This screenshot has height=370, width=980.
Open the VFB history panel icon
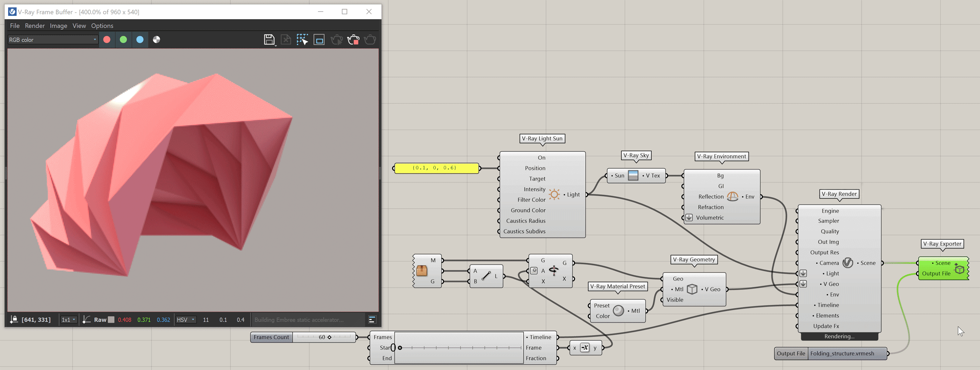[x=372, y=319]
